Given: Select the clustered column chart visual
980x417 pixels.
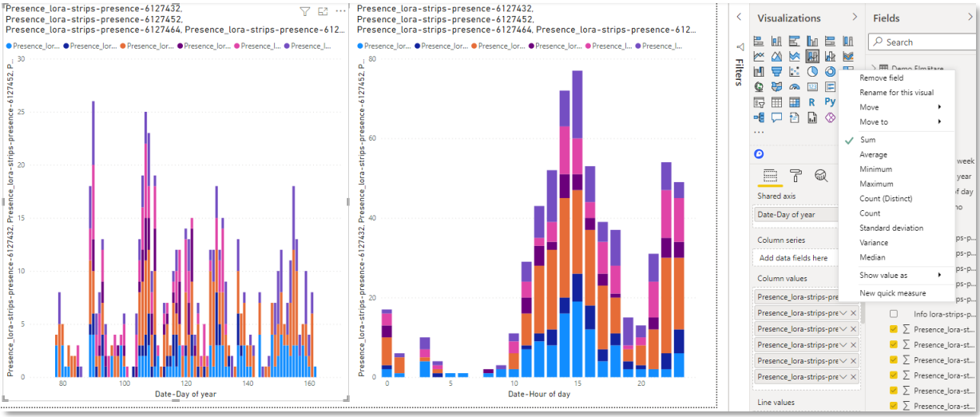Looking at the screenshot, I should coord(812,41).
